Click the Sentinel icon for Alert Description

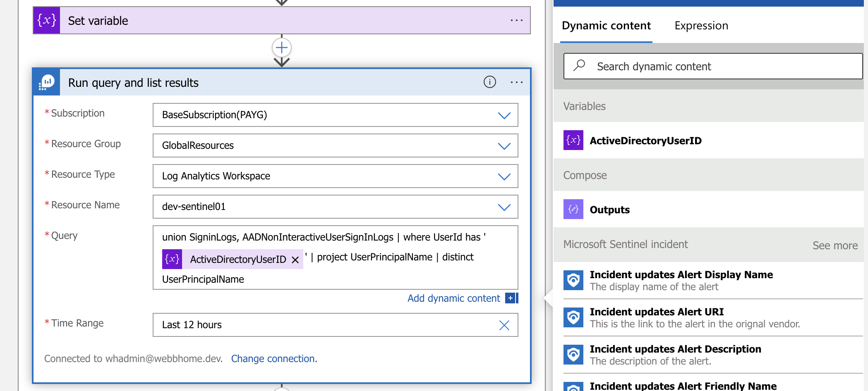573,355
